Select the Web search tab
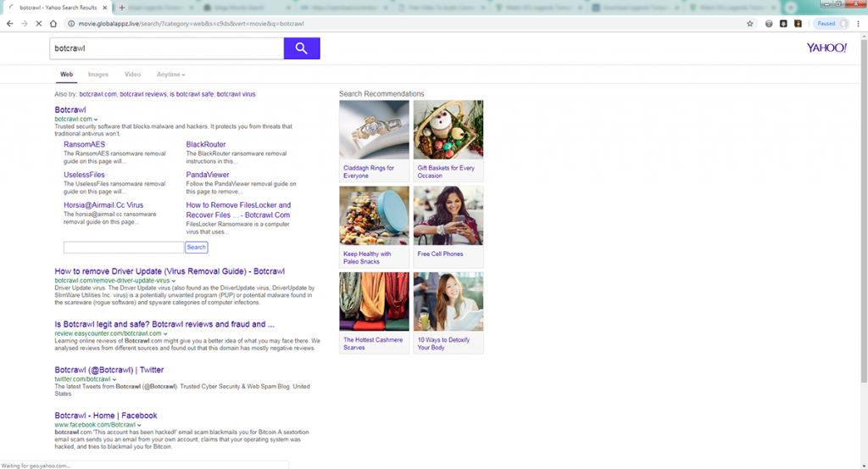868x469 pixels. click(x=66, y=74)
